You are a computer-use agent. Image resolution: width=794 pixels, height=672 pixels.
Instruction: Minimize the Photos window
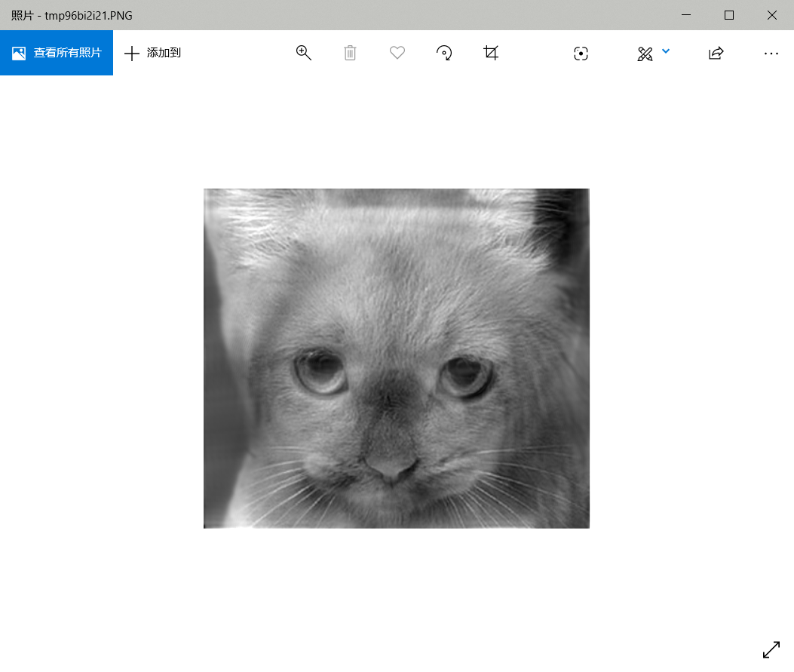click(686, 15)
